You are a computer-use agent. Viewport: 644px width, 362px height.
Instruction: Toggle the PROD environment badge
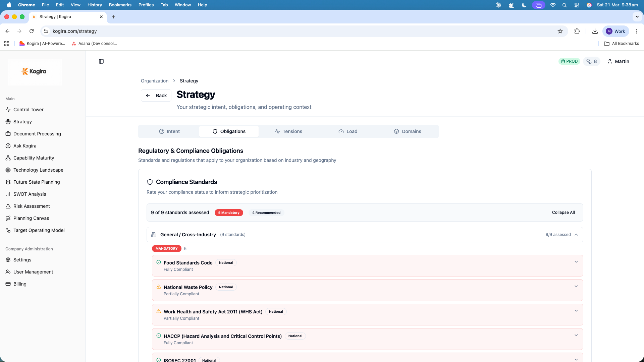(570, 61)
